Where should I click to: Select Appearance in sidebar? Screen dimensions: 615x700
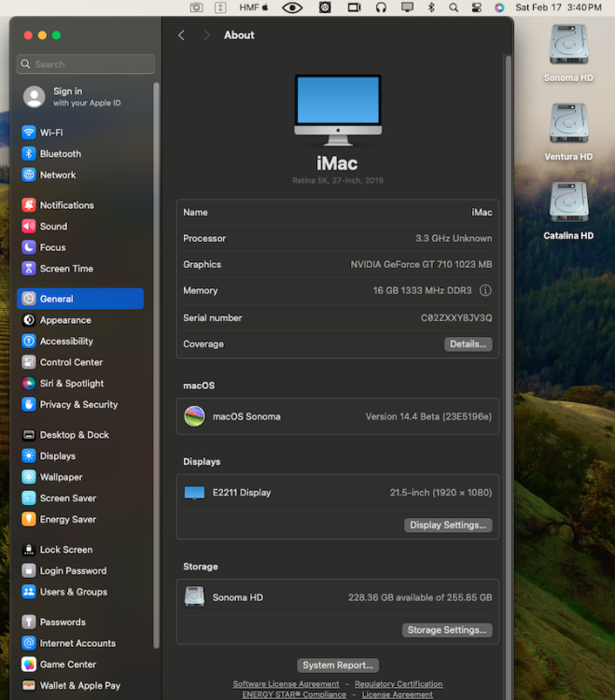(80, 320)
